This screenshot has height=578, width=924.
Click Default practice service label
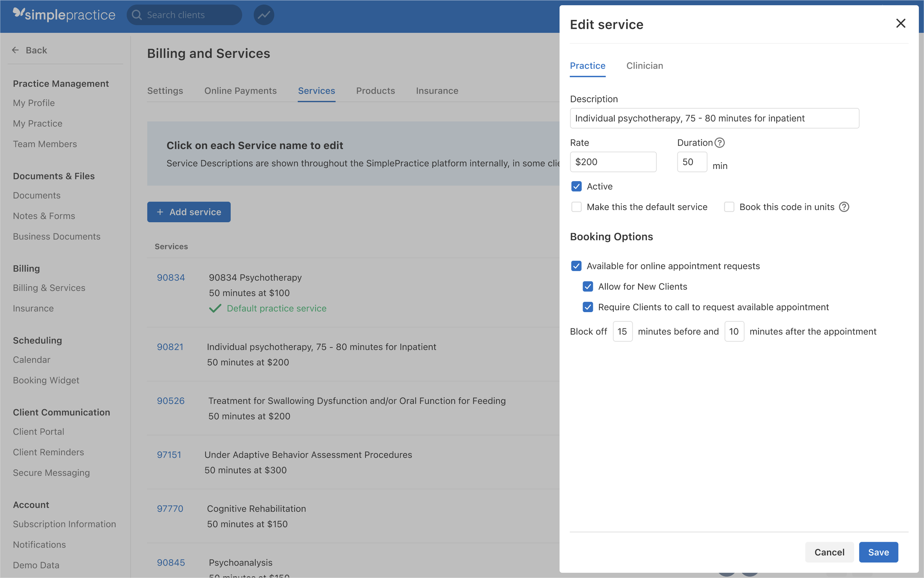pos(276,308)
